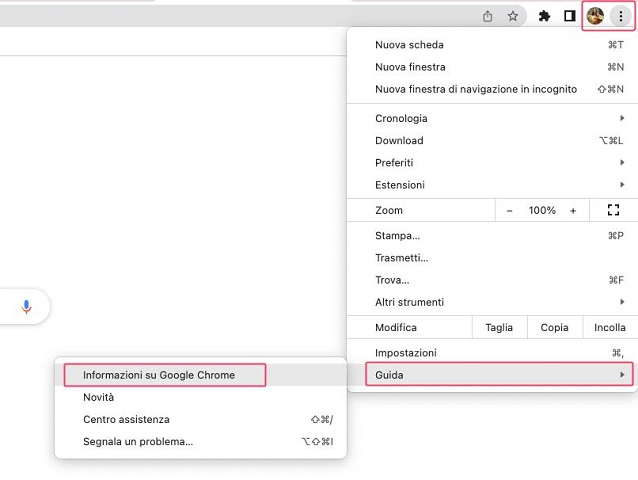Click the Copia button
The height and width of the screenshot is (480, 638).
pyautogui.click(x=554, y=327)
